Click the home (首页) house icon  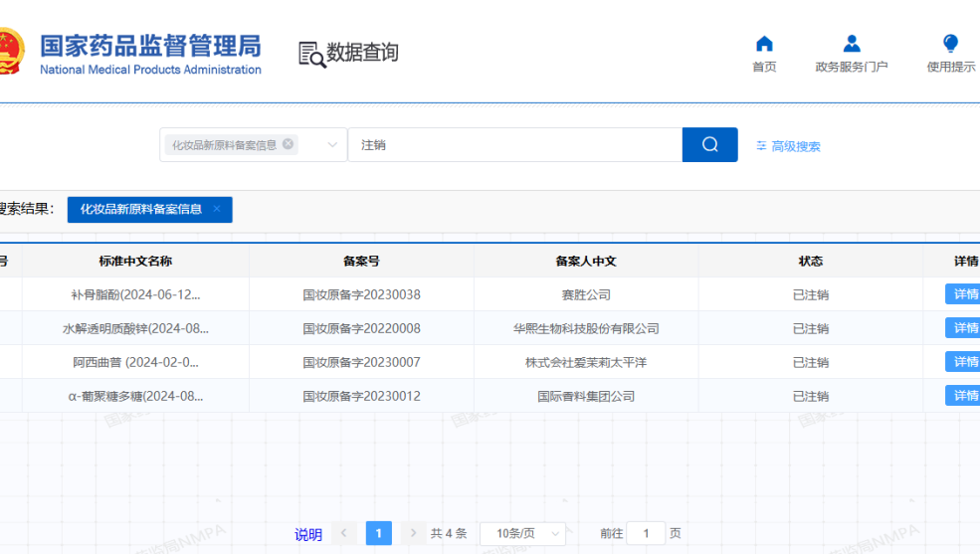pyautogui.click(x=764, y=44)
